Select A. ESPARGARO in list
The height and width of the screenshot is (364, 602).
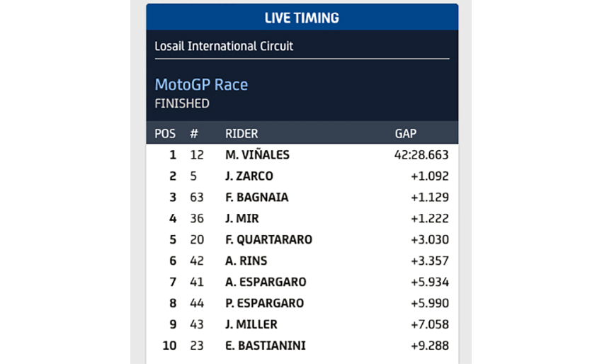(x=266, y=282)
